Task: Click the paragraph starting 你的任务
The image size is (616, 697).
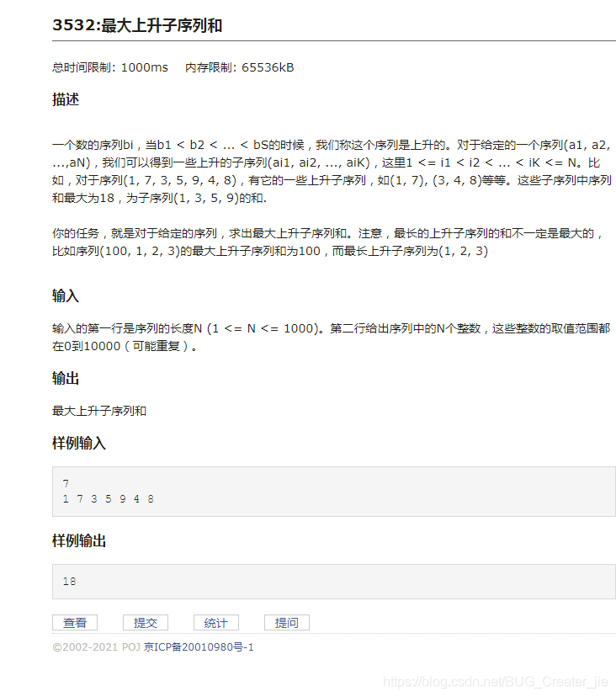Action: 327,242
